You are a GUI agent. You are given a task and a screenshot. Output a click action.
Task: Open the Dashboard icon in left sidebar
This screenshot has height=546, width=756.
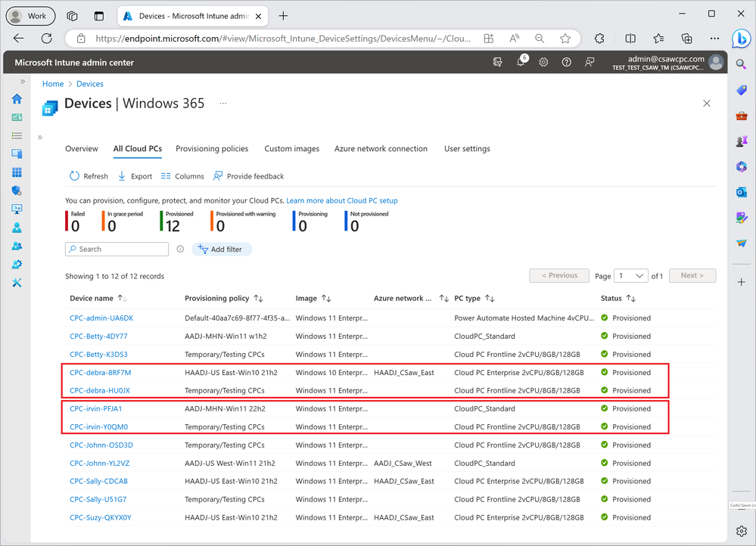click(17, 117)
